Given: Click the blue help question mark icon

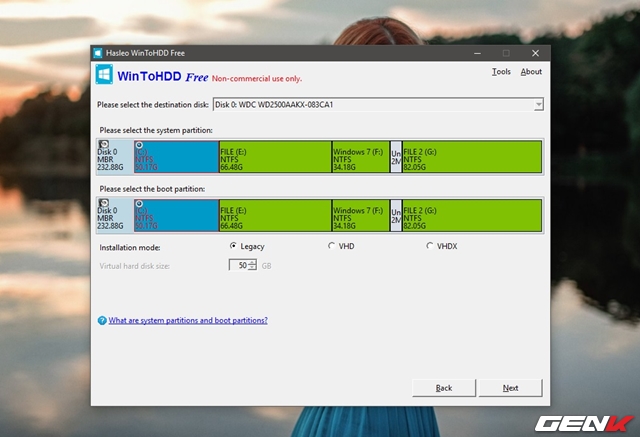Looking at the screenshot, I should [x=102, y=320].
